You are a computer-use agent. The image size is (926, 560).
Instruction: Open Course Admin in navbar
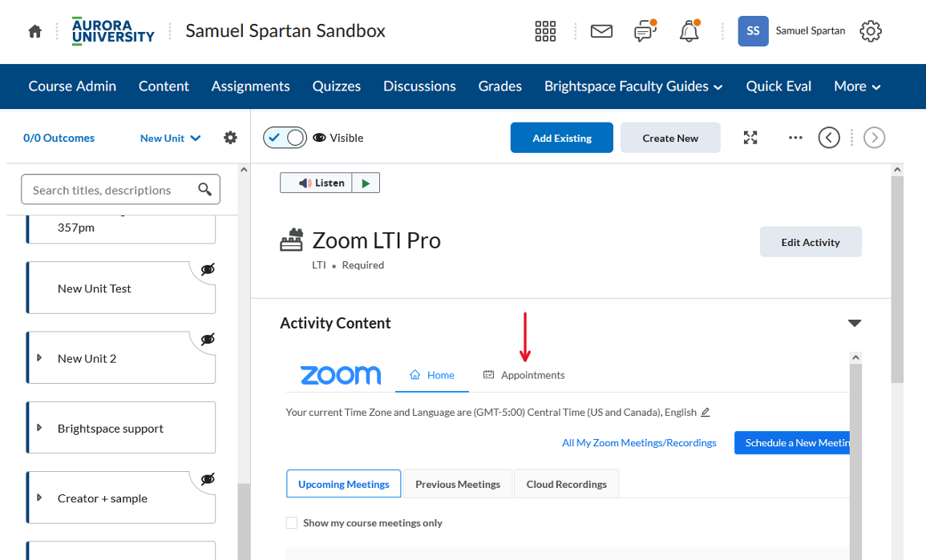[73, 87]
